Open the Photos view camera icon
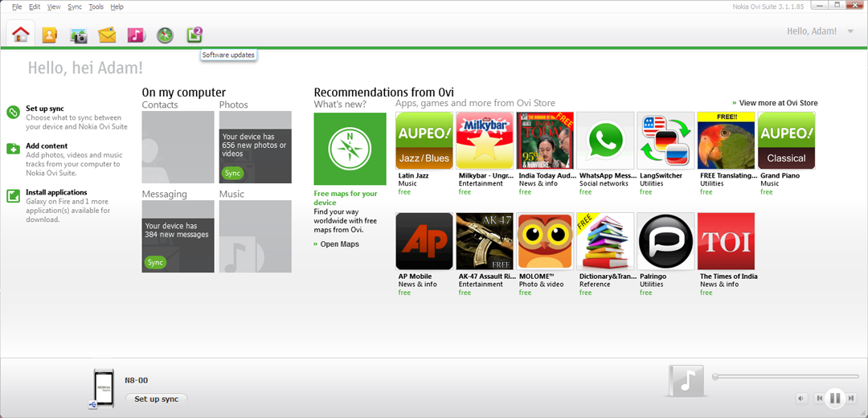 pyautogui.click(x=79, y=35)
